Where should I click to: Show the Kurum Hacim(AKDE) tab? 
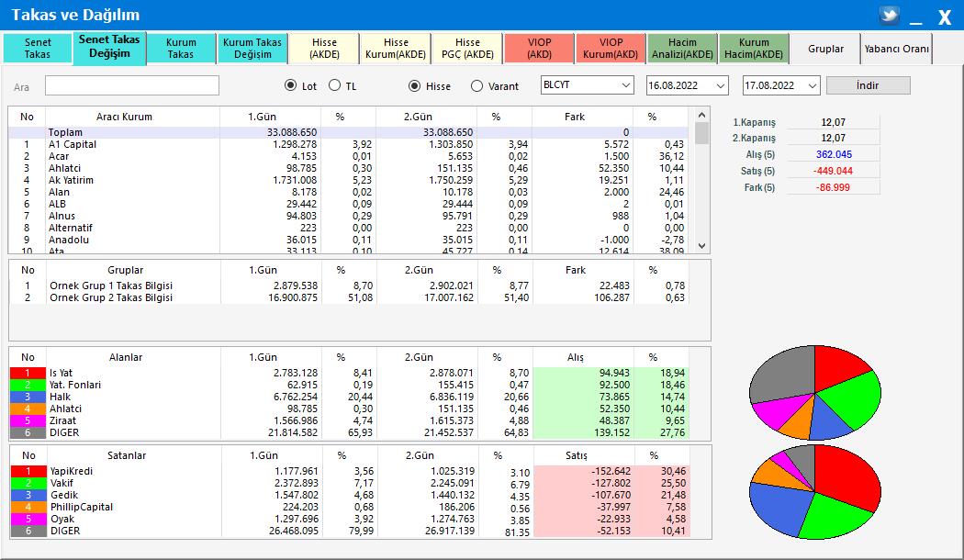pos(754,48)
